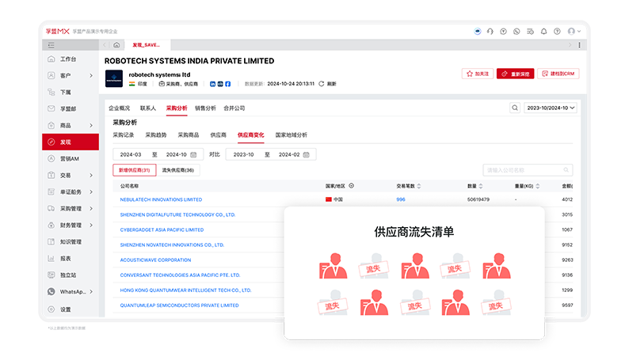The image size is (629, 364).
Task: Click the refresh icon beside 刷新
Action: 321,83
